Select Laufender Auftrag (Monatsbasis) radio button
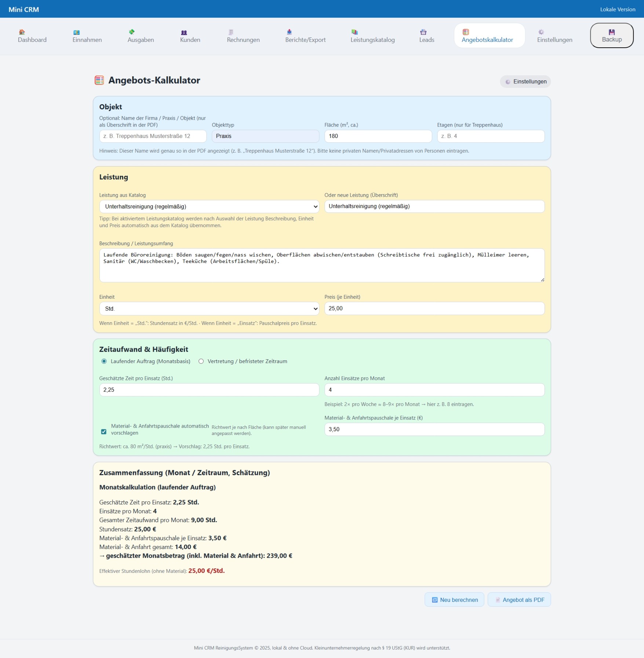The width and height of the screenshot is (644, 658). pyautogui.click(x=104, y=361)
